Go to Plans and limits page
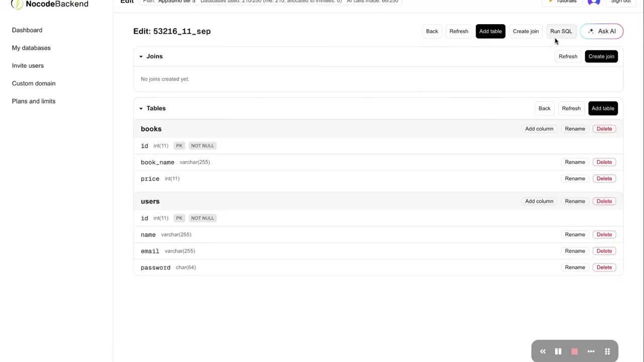644x362 pixels. (x=34, y=101)
